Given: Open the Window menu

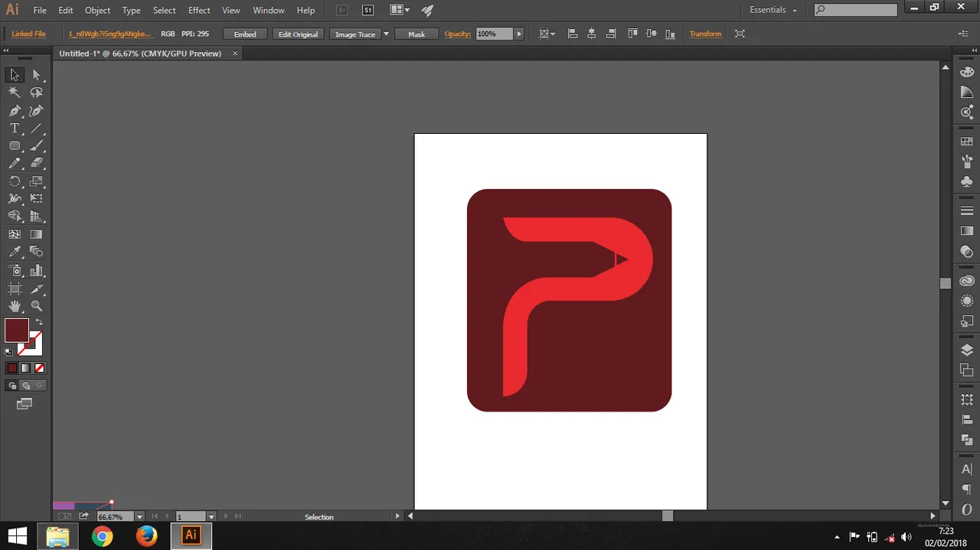Looking at the screenshot, I should (x=269, y=10).
